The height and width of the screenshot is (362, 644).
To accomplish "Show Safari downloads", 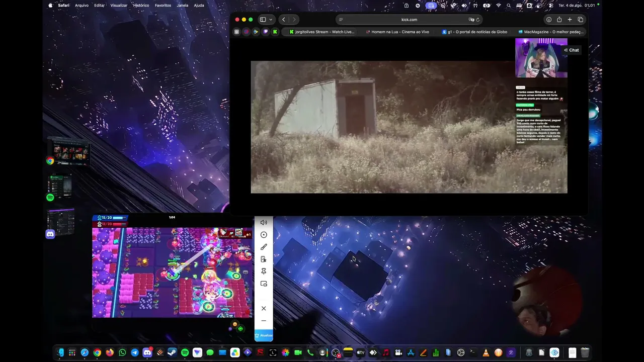I will pyautogui.click(x=549, y=20).
